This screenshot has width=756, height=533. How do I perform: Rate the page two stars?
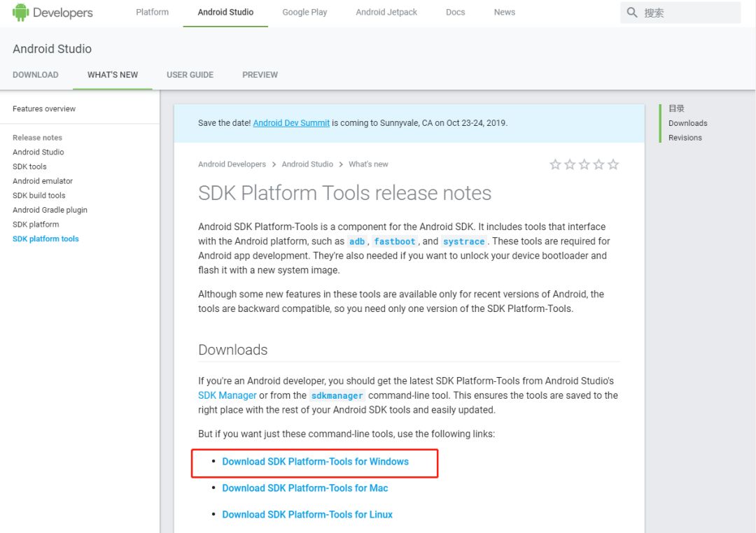coord(569,164)
